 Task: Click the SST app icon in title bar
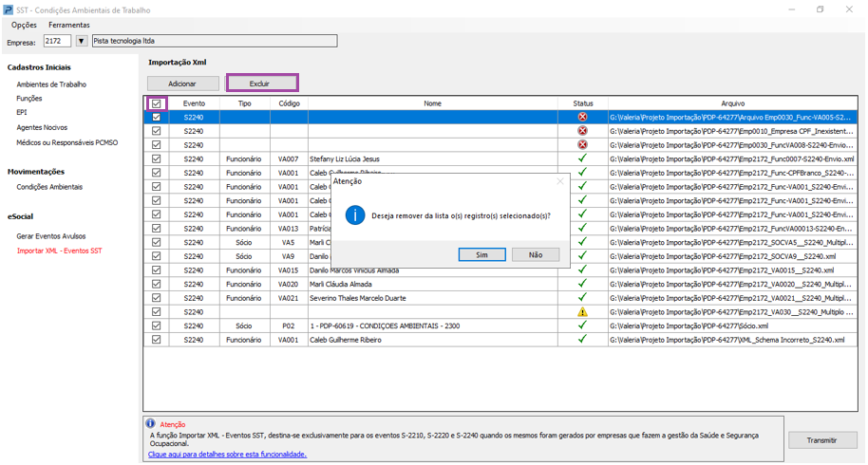9,9
